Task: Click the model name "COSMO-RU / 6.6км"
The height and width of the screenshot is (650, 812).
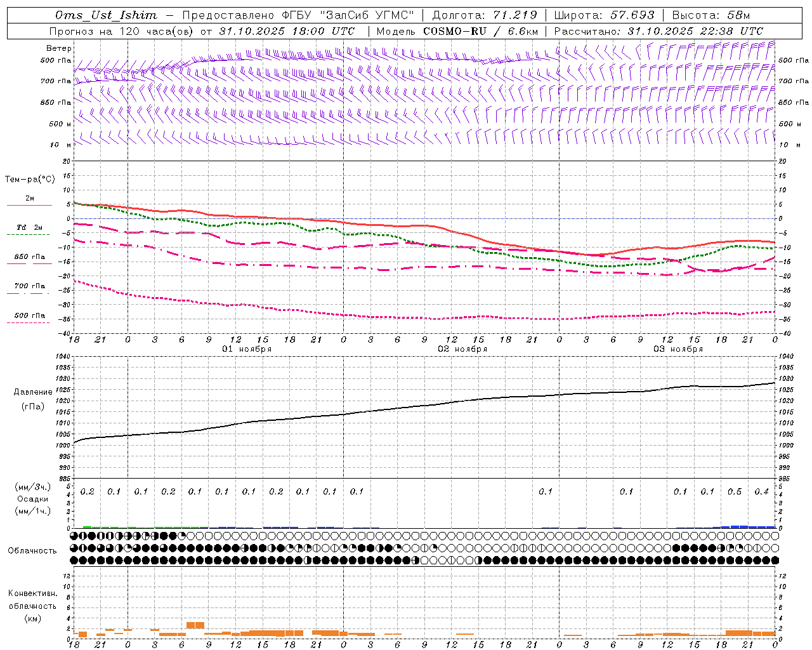Action: tap(480, 31)
